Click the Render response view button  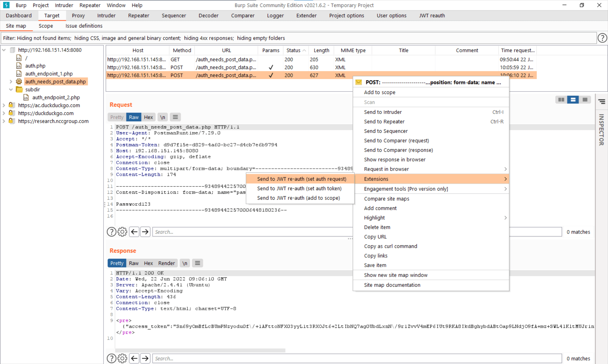166,263
